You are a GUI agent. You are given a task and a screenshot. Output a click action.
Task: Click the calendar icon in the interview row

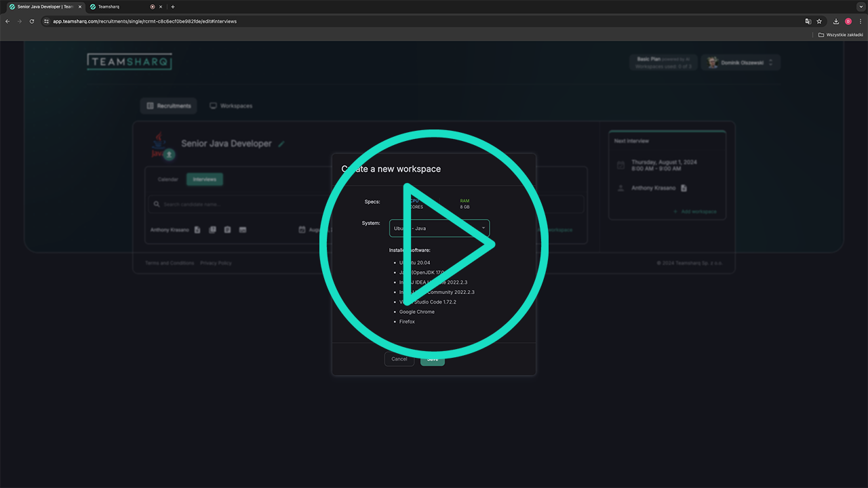[x=302, y=230]
